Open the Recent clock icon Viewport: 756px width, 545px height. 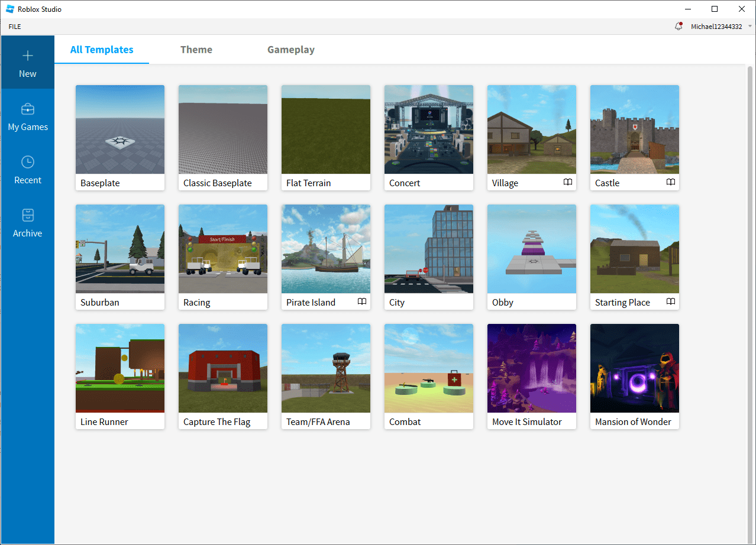tap(28, 162)
